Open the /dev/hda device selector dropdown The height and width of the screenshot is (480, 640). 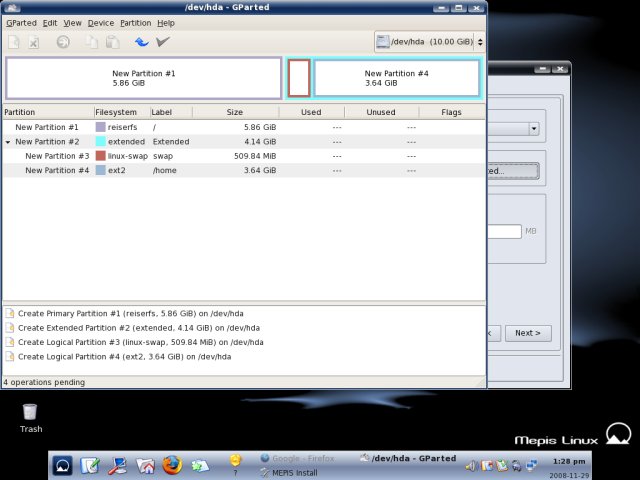point(429,42)
